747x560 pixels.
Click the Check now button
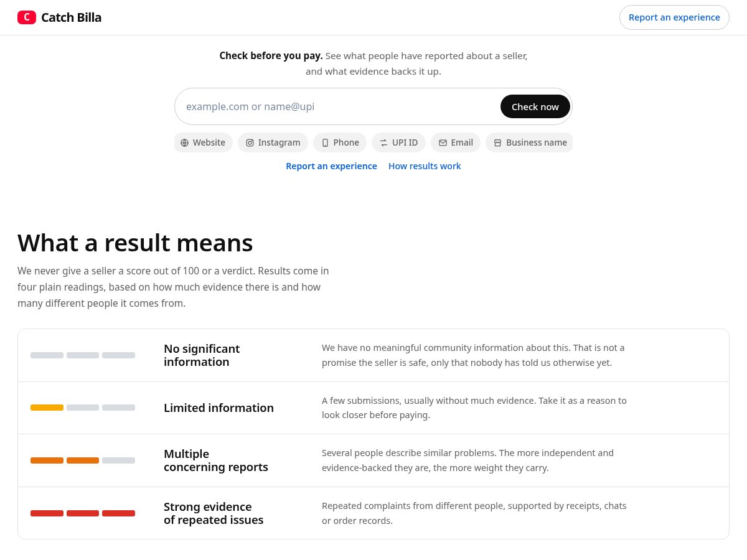(535, 106)
